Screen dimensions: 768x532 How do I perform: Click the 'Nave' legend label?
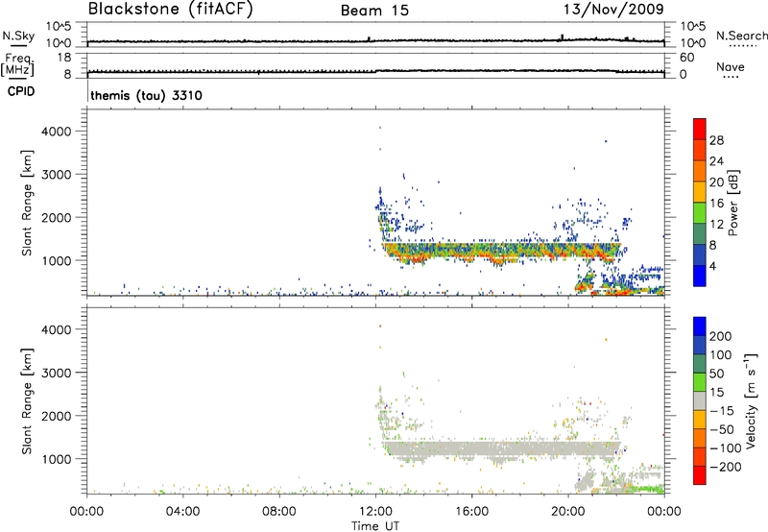[x=731, y=67]
